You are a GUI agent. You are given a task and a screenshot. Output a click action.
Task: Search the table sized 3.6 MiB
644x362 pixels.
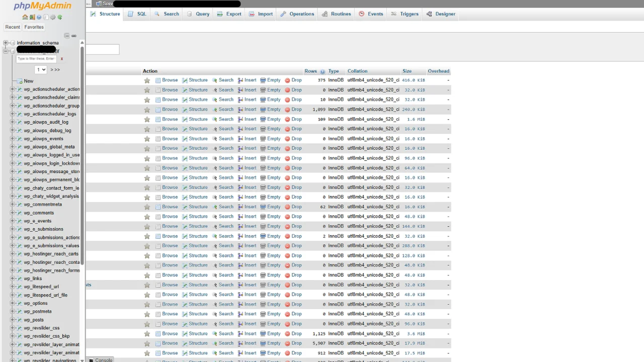pyautogui.click(x=223, y=333)
